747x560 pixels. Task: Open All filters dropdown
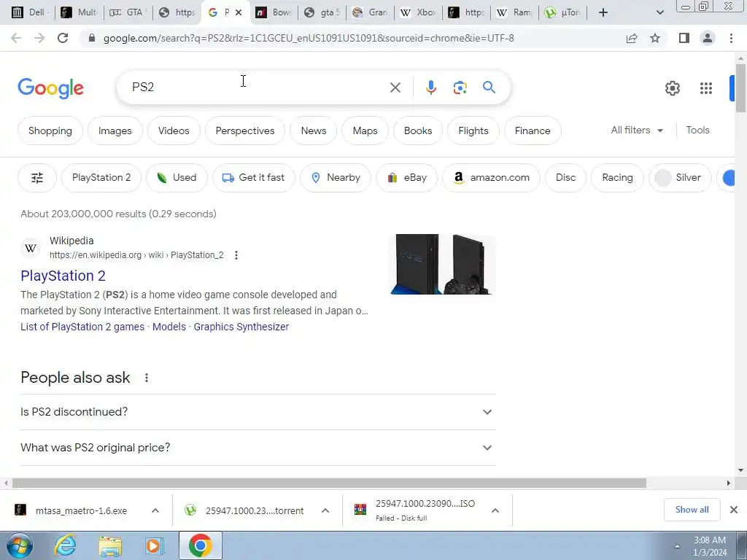pos(637,130)
